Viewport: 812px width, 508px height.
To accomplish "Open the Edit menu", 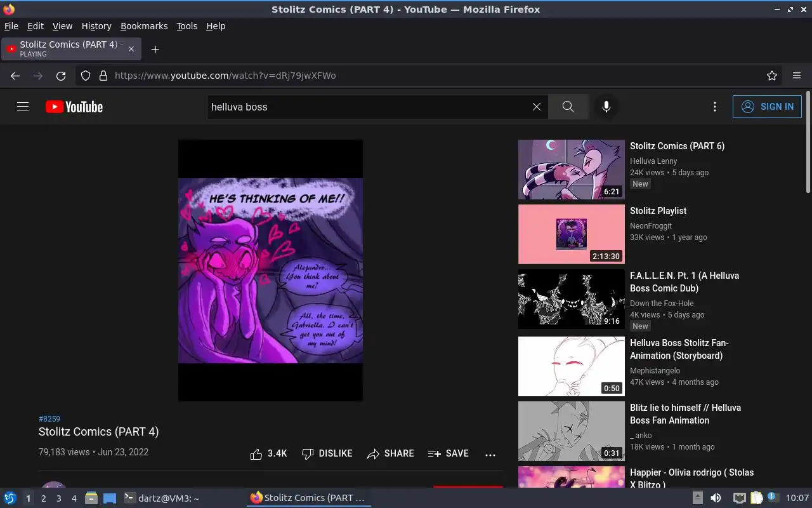I will tap(36, 26).
